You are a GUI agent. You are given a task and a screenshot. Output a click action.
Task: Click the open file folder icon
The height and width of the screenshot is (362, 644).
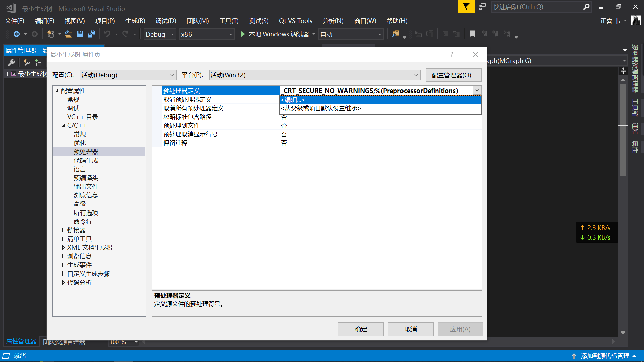[x=69, y=34]
